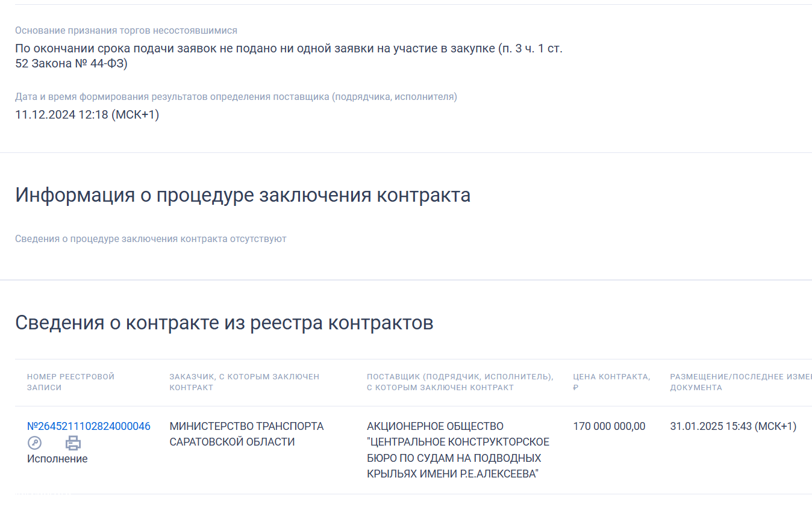Viewport: 812px width, 510px height.
Task: Click the document date 31.01.2025 15:43
Action: pos(732,426)
